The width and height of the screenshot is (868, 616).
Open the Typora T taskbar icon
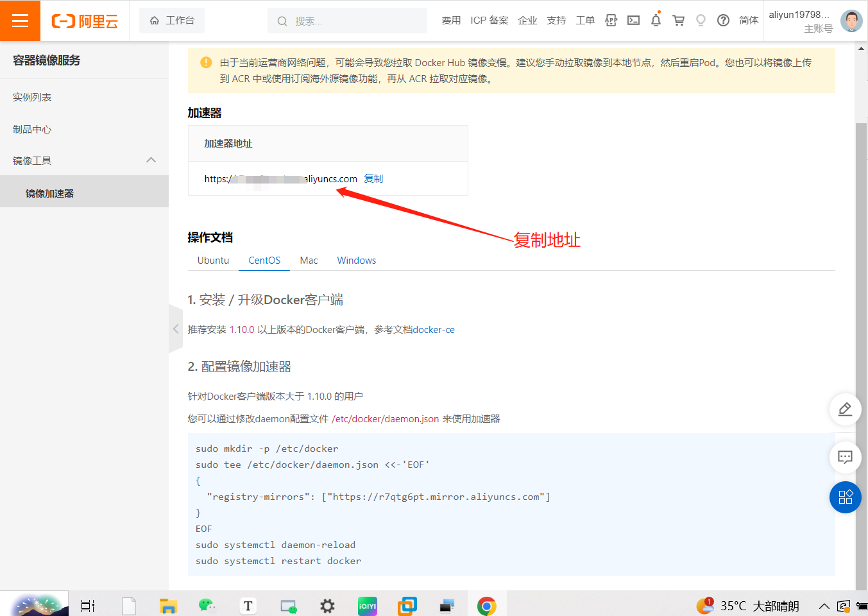coord(248,606)
